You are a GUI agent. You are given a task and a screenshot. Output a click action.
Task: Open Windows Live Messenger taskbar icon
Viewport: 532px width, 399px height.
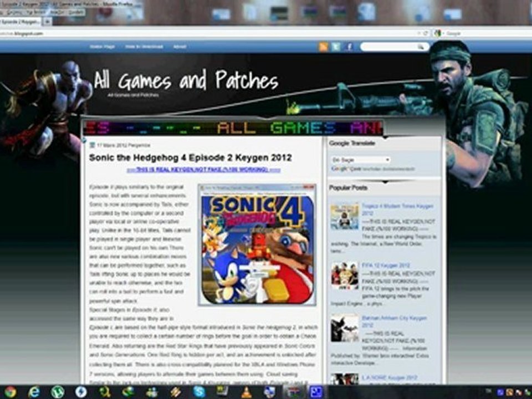tap(152, 392)
